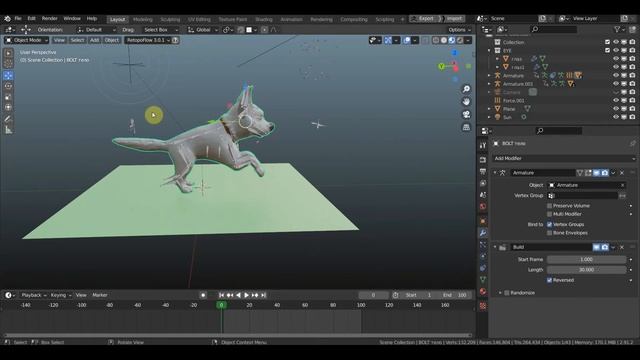Collapse the Build modifier panel
The height and width of the screenshot is (360, 640).
495,247
